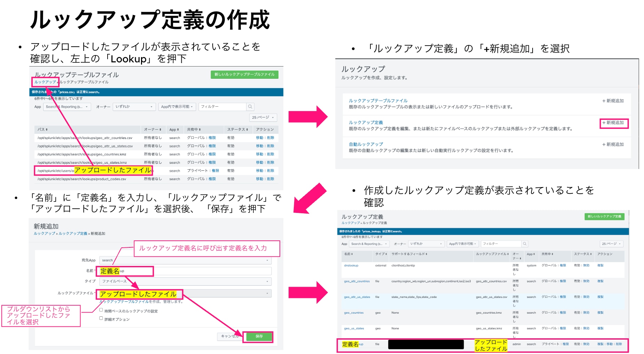Click 複製 for geo_countries definition row
This screenshot has height=354, width=644.
tap(600, 313)
